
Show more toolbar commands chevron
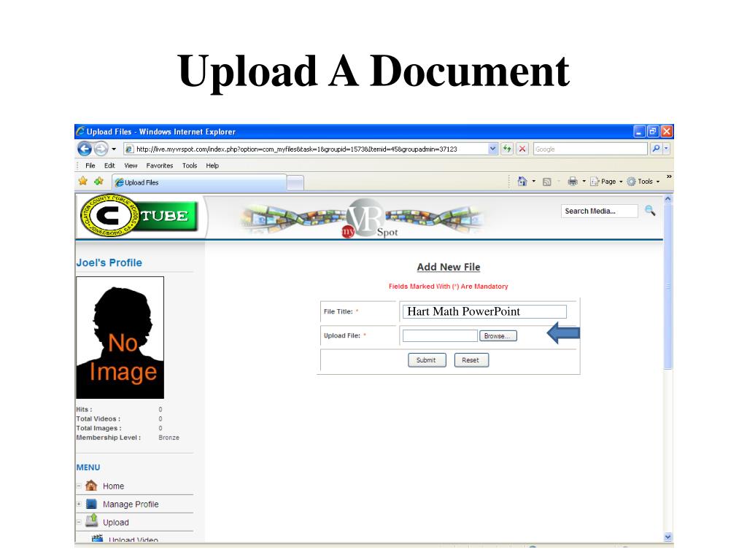669,177
